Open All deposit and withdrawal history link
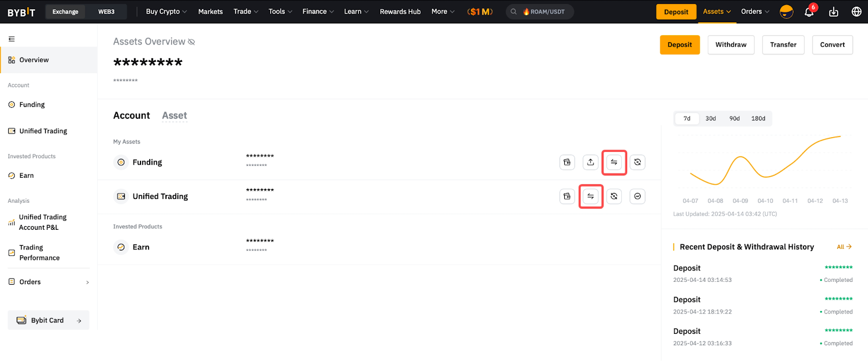This screenshot has width=868, height=361. point(844,247)
